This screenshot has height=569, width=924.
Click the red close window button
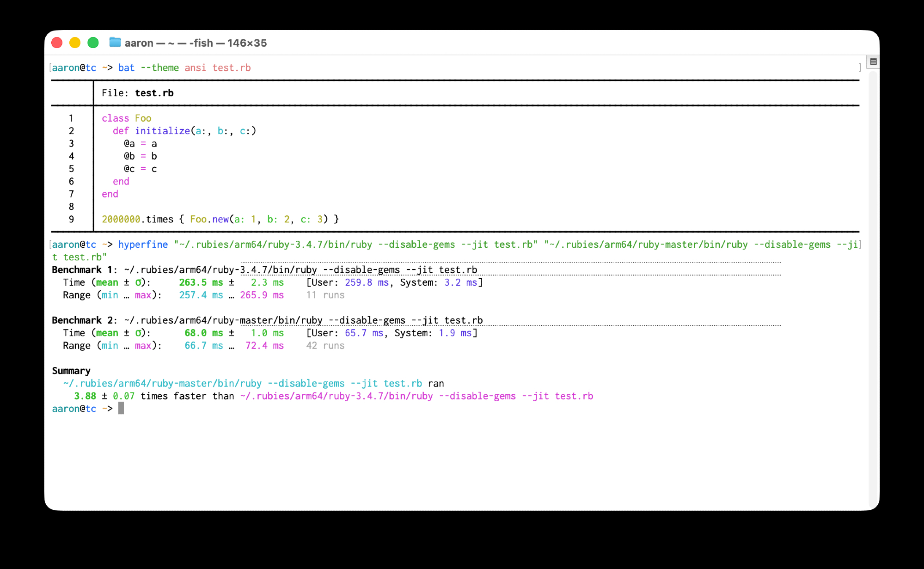pos(57,43)
